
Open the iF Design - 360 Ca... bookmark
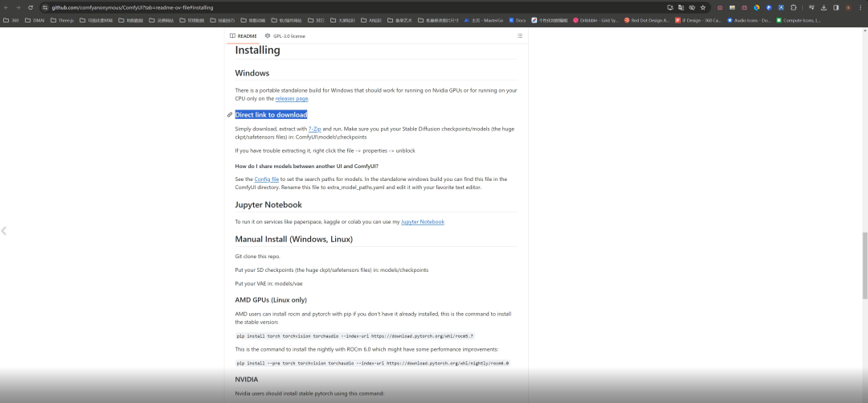pyautogui.click(x=698, y=20)
